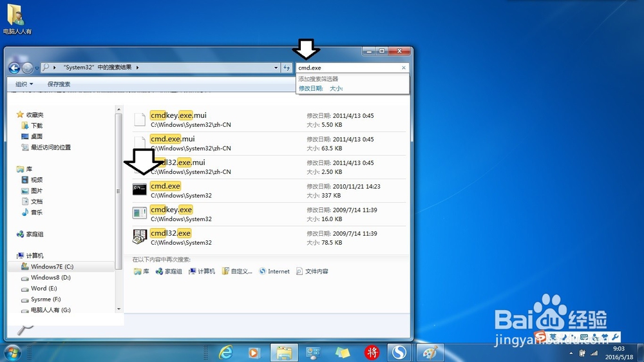
Task: Search again on Internet
Action: coord(274,272)
